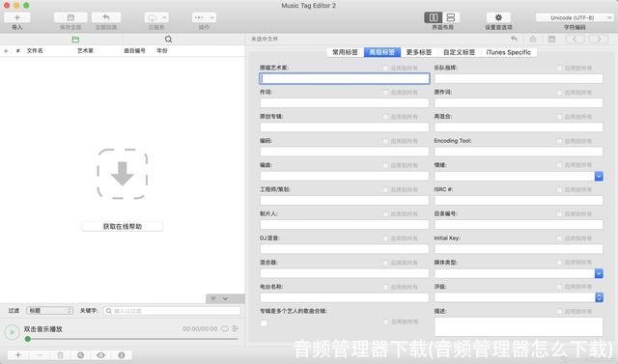This screenshot has height=364, width=618.
Task: Sort by the 年份 column header
Action: point(162,51)
